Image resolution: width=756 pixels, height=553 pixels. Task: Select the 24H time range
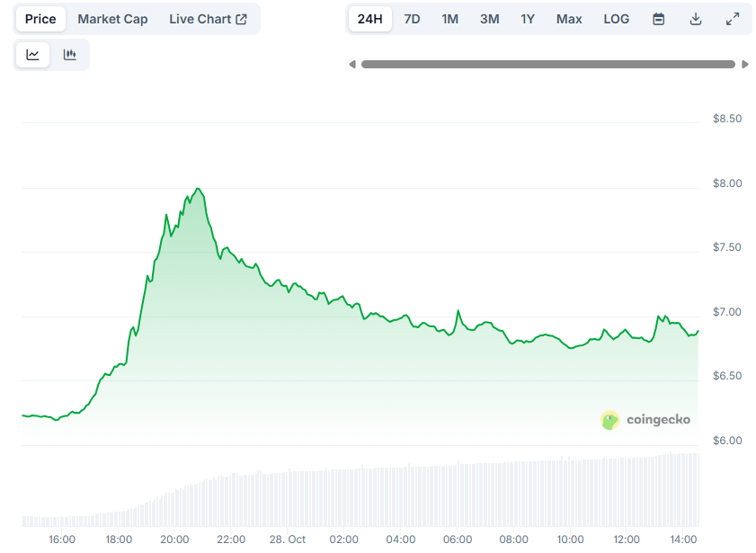tap(370, 19)
